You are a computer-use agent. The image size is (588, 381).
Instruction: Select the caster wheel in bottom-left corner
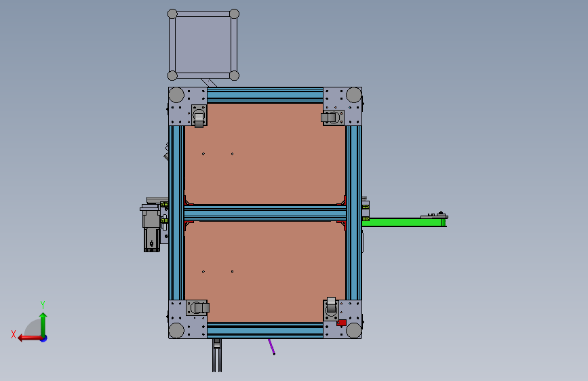(x=198, y=308)
